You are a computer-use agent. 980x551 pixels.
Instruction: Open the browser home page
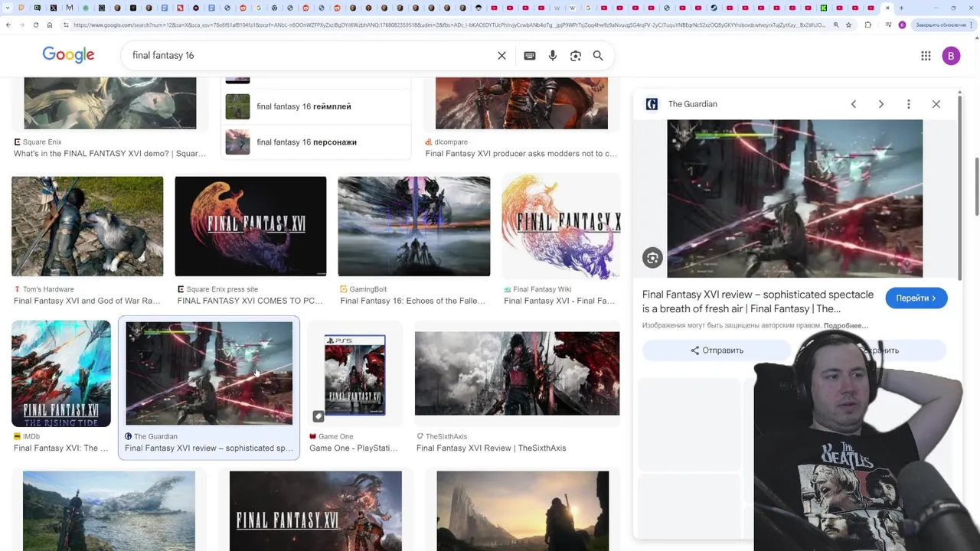coord(50,25)
